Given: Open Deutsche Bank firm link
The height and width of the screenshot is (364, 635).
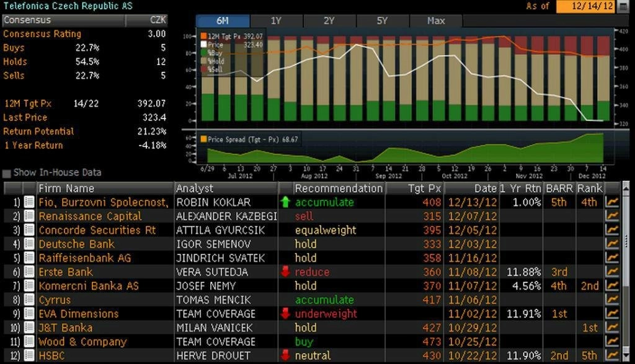Looking at the screenshot, I should [76, 244].
